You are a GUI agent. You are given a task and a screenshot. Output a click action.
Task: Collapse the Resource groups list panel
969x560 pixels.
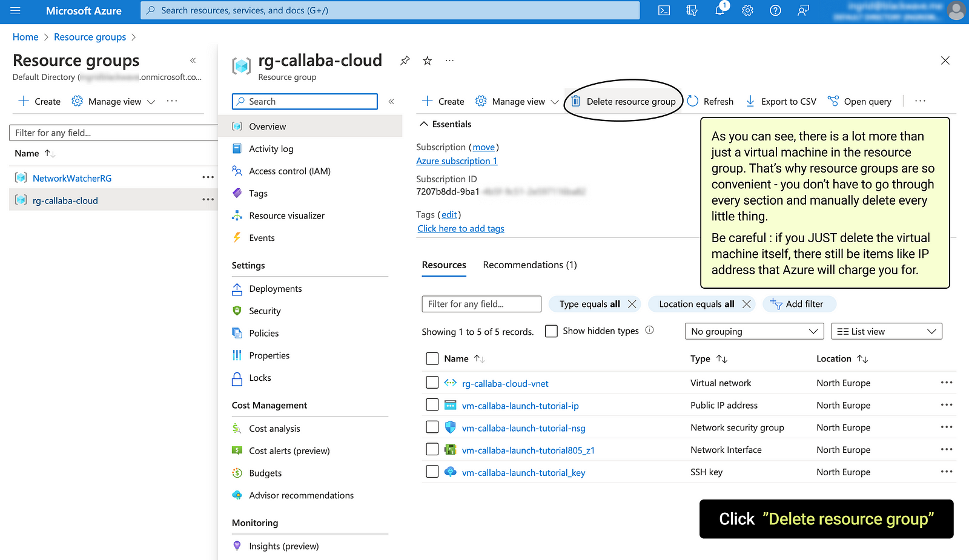point(193,61)
